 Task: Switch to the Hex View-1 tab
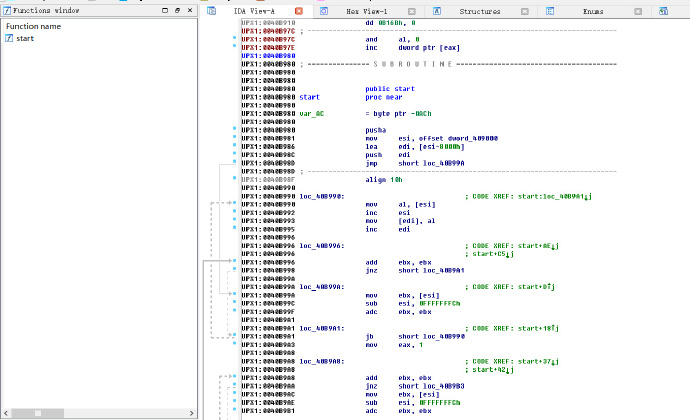point(365,10)
